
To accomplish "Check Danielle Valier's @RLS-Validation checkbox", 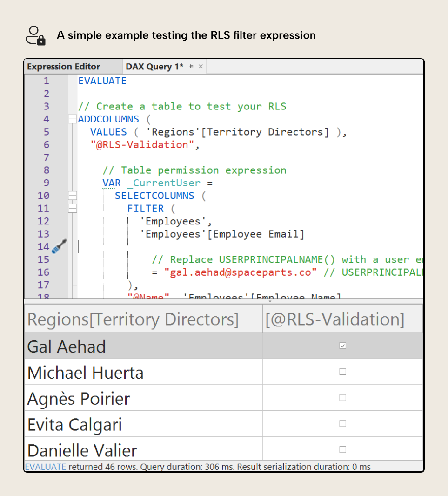I will click(x=343, y=449).
